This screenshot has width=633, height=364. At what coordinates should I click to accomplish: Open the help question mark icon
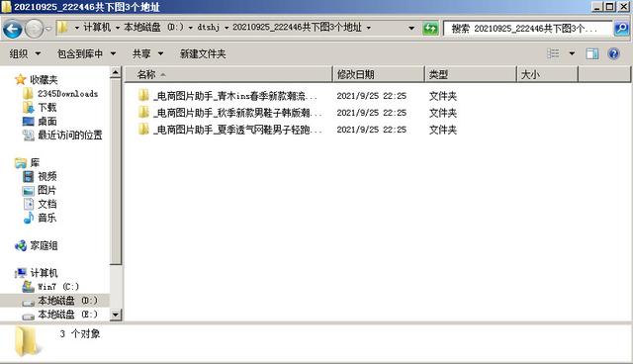click(x=613, y=53)
